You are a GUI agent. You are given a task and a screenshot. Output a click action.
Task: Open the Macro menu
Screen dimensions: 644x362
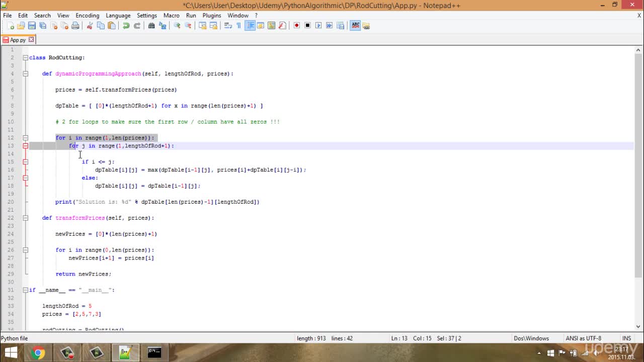click(172, 16)
